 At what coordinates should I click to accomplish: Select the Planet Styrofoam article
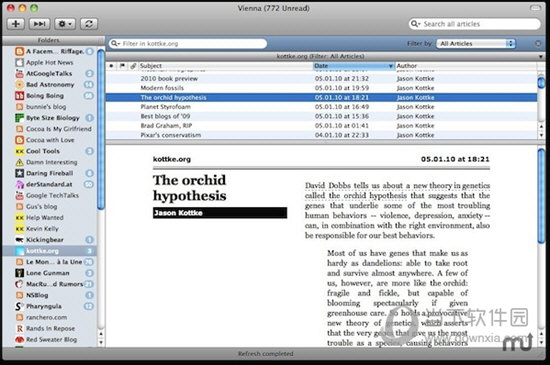pos(321,107)
